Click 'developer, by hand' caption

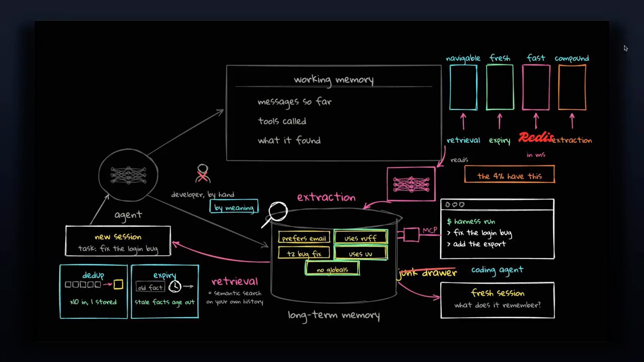coord(203,195)
